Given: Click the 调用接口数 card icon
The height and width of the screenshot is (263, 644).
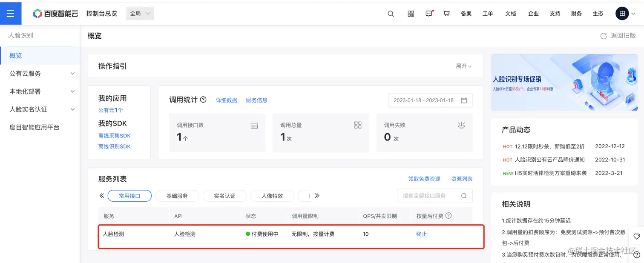Looking at the screenshot, I should [254, 125].
